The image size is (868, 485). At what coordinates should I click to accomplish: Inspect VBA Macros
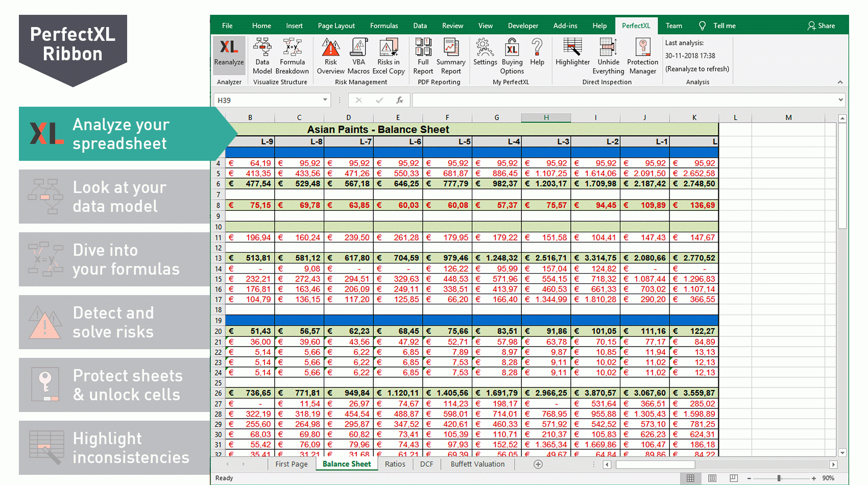tap(358, 56)
